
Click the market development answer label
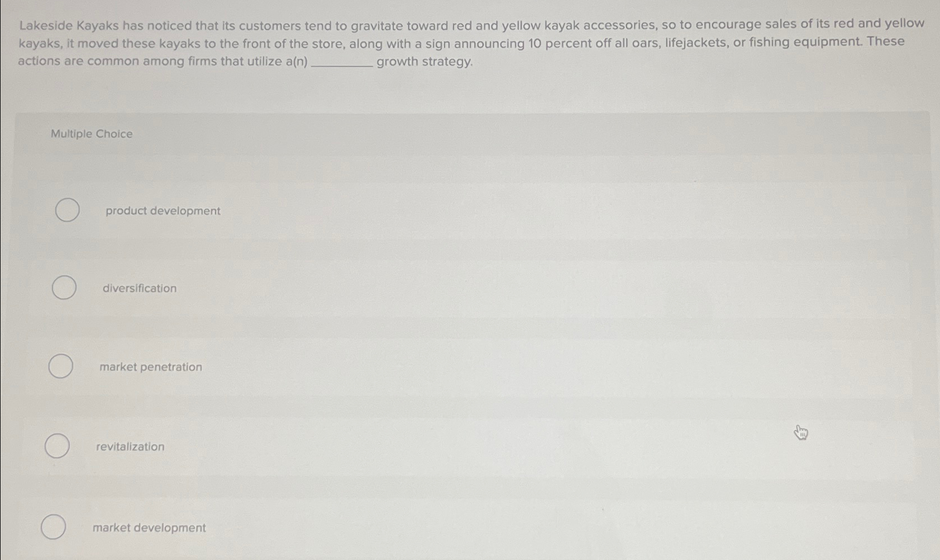tap(148, 528)
